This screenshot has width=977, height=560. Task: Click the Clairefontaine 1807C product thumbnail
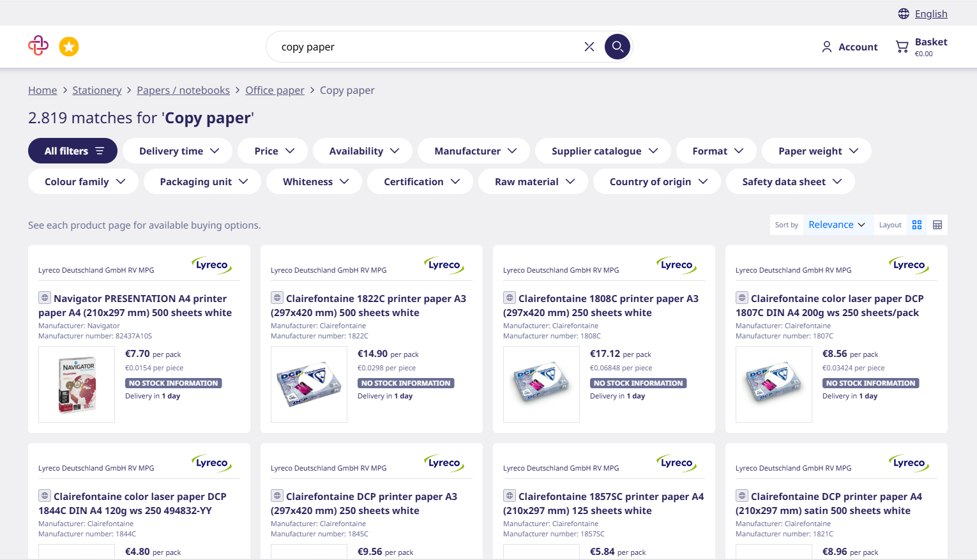pyautogui.click(x=774, y=384)
